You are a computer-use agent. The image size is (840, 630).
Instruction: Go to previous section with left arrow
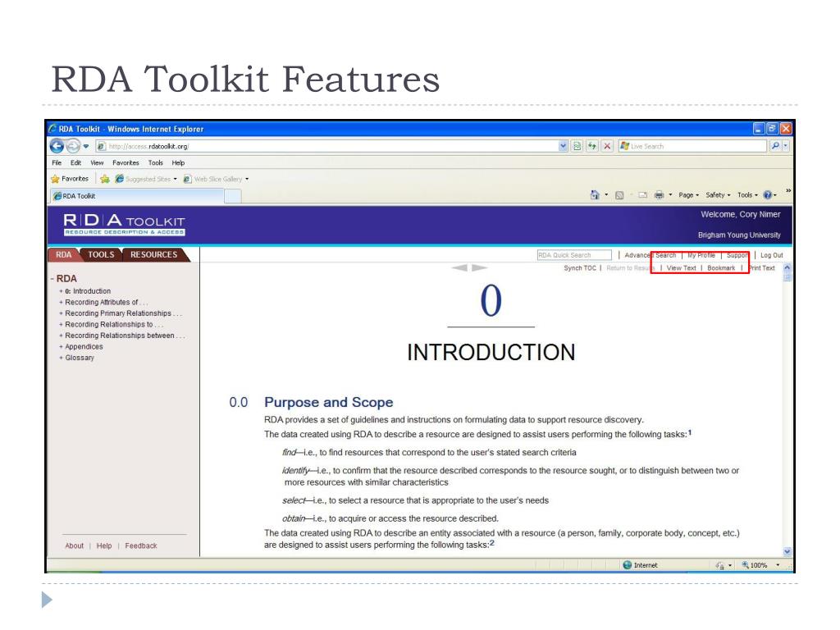click(459, 267)
